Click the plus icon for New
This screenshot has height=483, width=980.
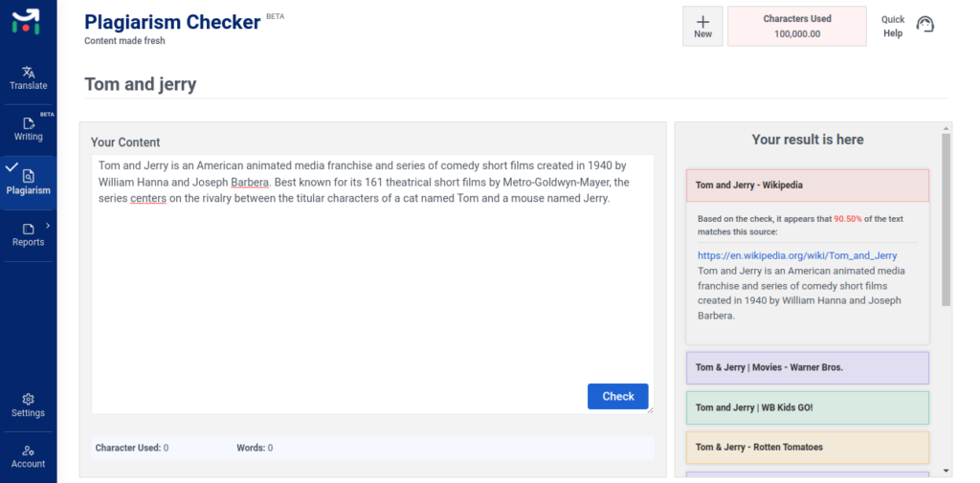point(702,21)
